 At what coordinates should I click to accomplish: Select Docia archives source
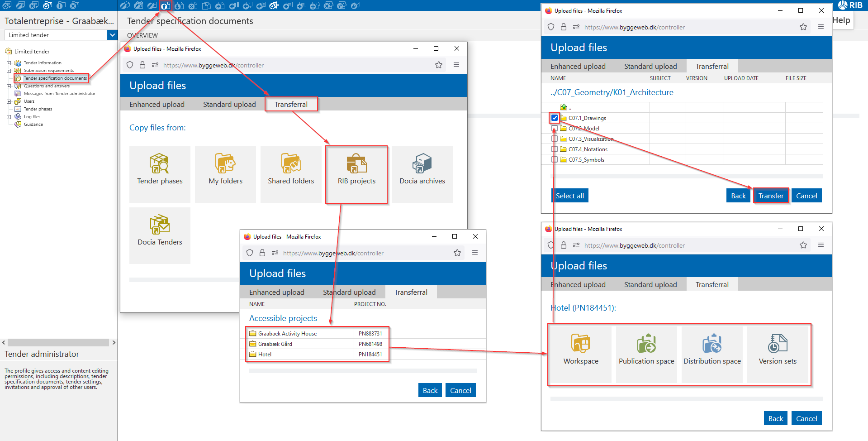[422, 174]
